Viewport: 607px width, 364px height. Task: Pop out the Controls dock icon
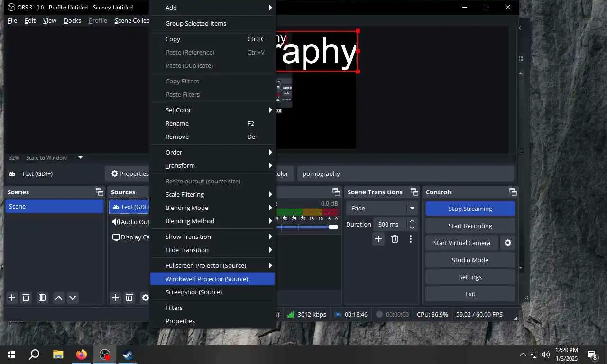[513, 192]
